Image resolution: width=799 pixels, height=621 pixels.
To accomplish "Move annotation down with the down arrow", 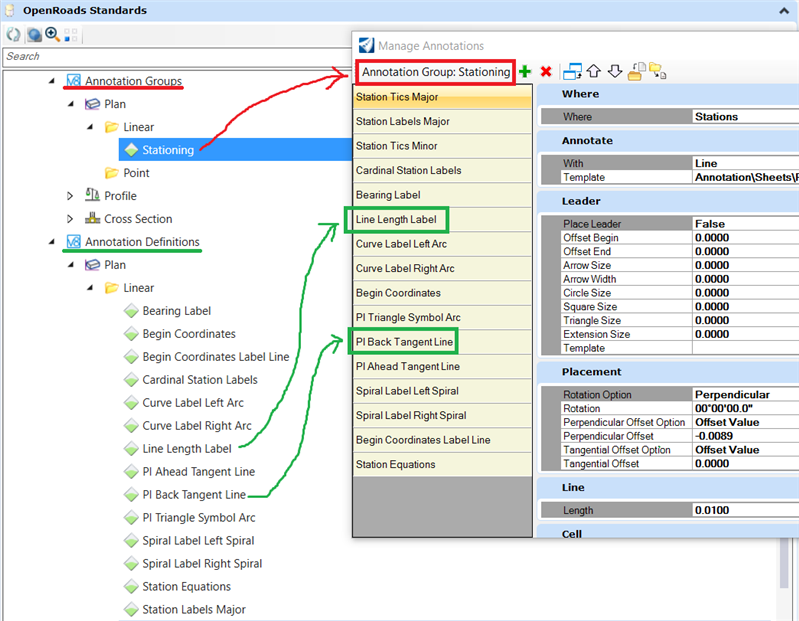I will (x=615, y=71).
